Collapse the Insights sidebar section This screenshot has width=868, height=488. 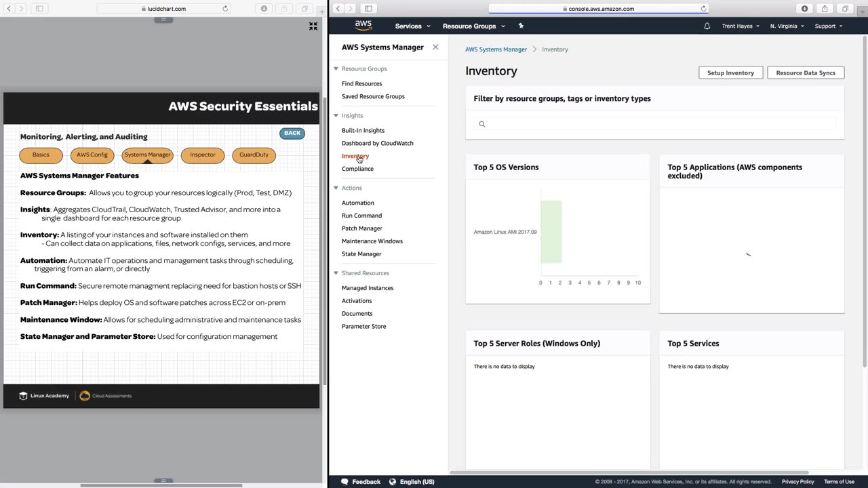(x=336, y=116)
